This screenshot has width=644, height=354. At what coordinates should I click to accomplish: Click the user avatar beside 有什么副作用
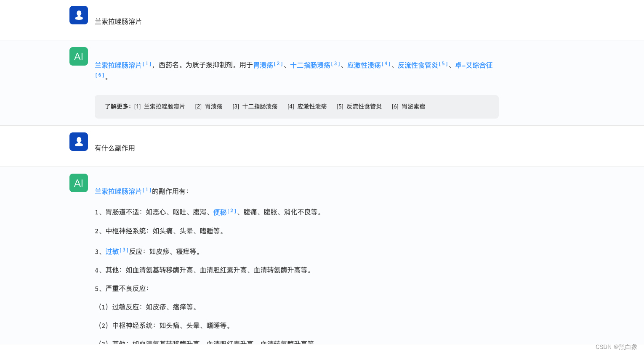(79, 142)
